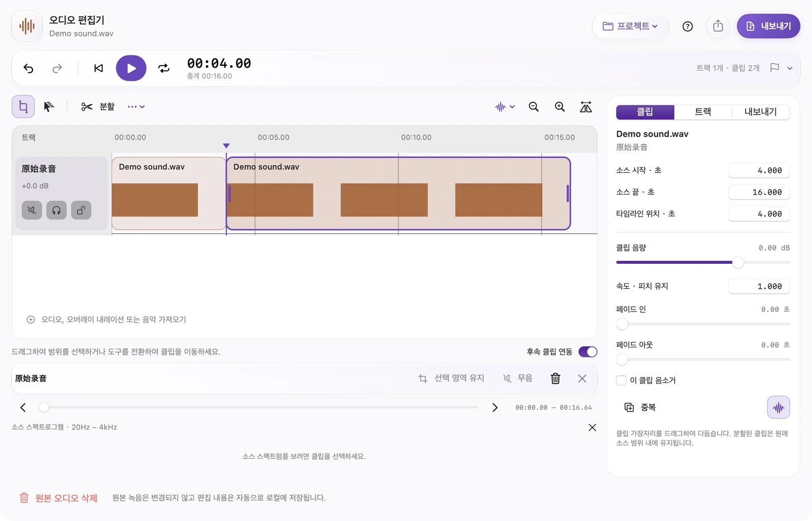Open the waveform display dropdown
The height and width of the screenshot is (521, 812).
tap(505, 107)
